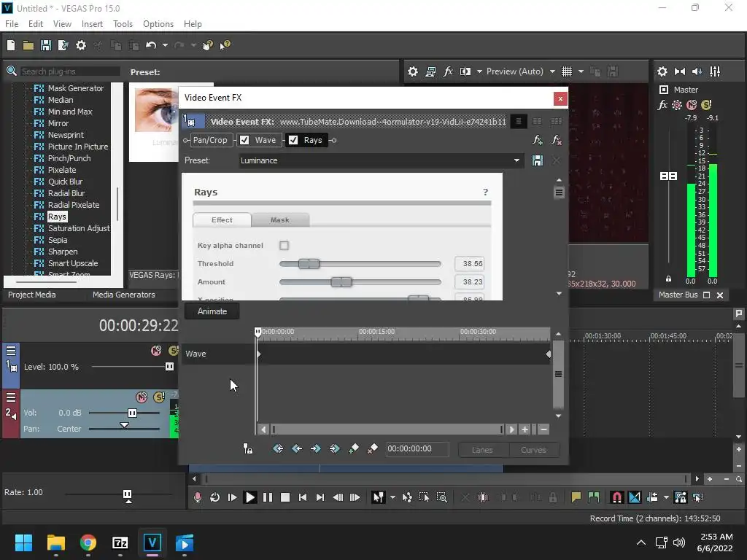
Task: Click the Animate button
Action: [x=212, y=311]
